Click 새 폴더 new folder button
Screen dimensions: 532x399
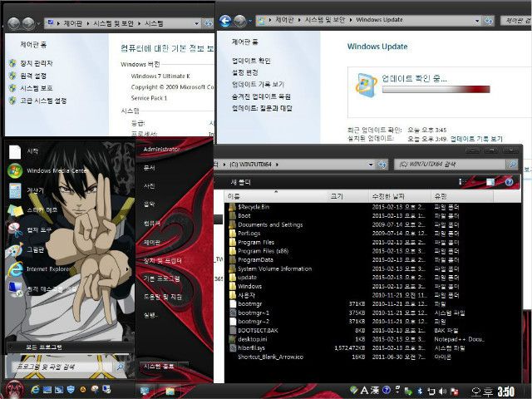(x=240, y=182)
